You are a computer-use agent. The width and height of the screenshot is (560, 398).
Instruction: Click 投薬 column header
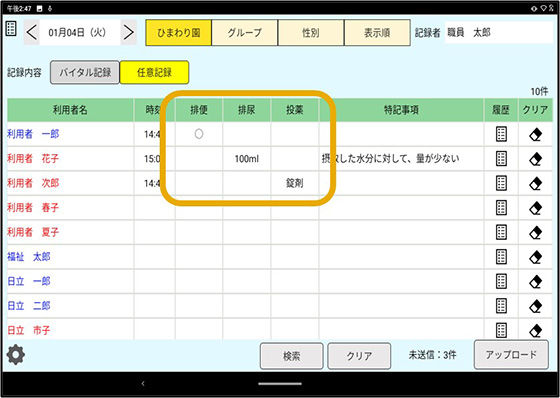click(295, 110)
